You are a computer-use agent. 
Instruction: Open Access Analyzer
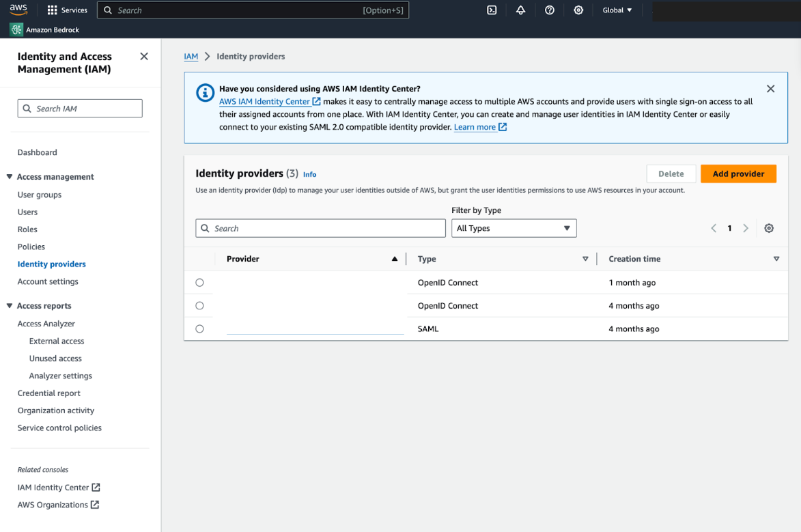pyautogui.click(x=46, y=324)
